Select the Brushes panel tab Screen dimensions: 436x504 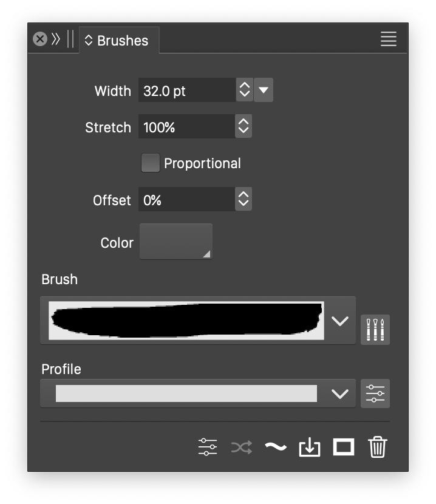pyautogui.click(x=119, y=41)
